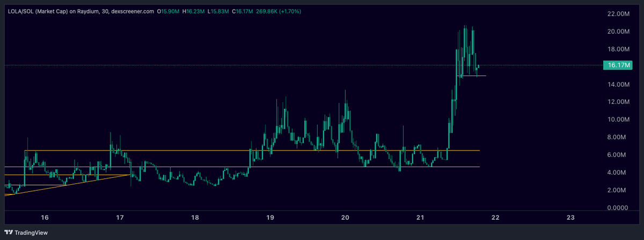Click the 20.00M price axis label

[618, 31]
